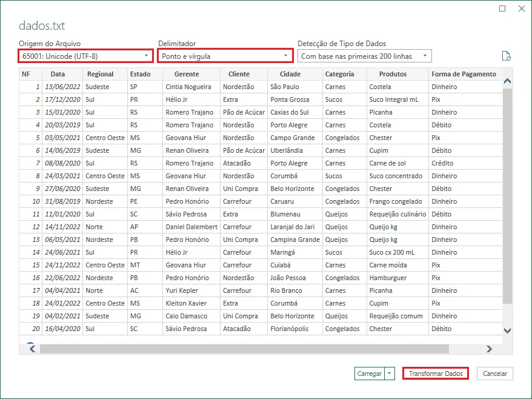Click the vertical scrollbar thumb

coord(507,196)
